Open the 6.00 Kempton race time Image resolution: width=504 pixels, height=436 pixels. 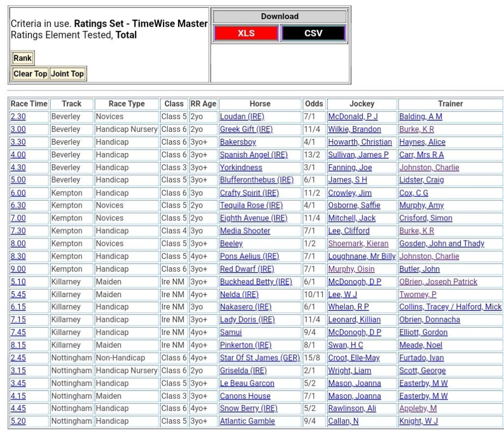[18, 193]
